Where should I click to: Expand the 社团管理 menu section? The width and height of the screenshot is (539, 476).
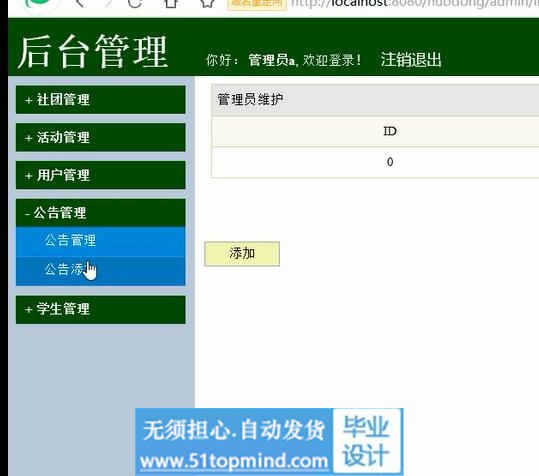100,100
